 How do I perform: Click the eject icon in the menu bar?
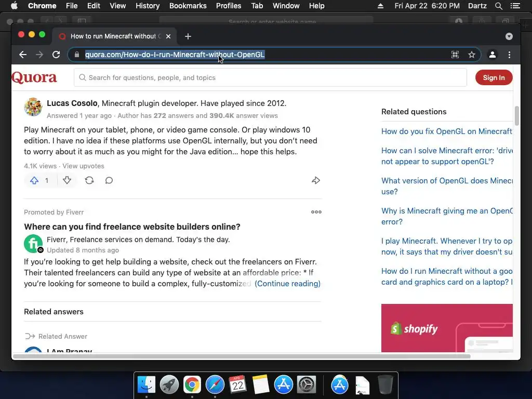[380, 6]
